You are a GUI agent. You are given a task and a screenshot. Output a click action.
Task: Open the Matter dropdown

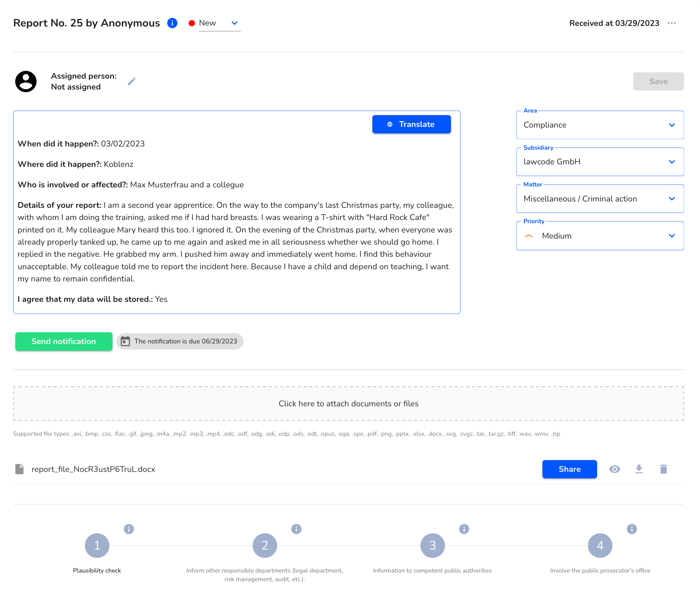click(600, 199)
